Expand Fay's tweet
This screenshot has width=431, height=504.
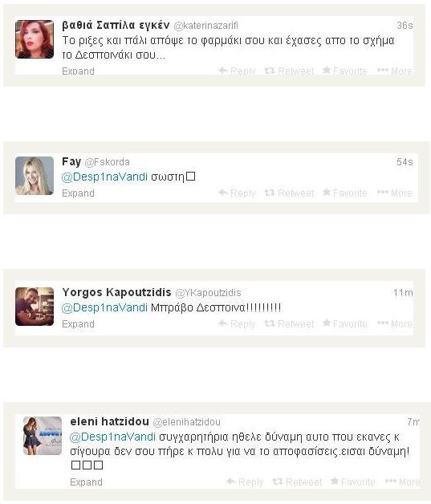pos(78,193)
